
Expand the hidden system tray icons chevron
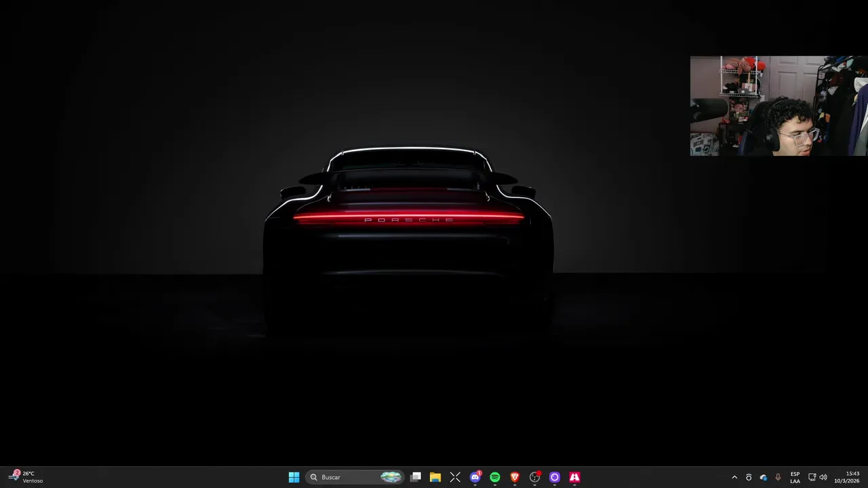734,477
